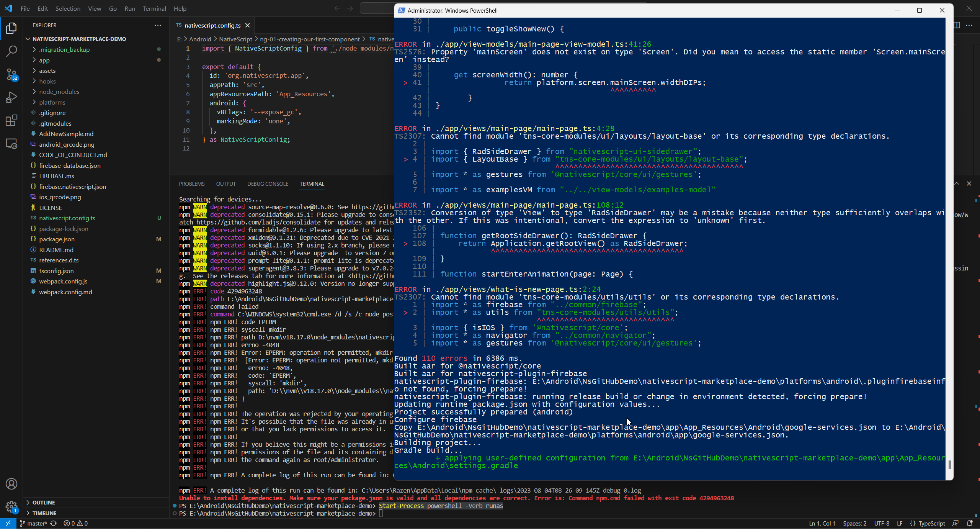The width and height of the screenshot is (980, 529).
Task: Open Accounts menu in activity bar
Action: pos(11,484)
